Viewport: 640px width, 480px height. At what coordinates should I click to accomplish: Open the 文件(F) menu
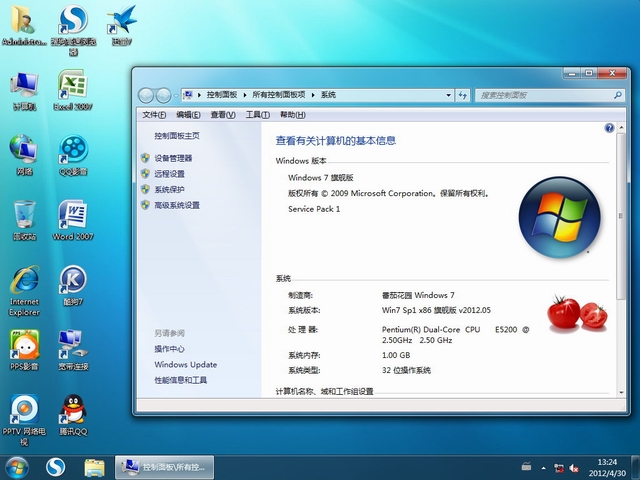click(154, 115)
